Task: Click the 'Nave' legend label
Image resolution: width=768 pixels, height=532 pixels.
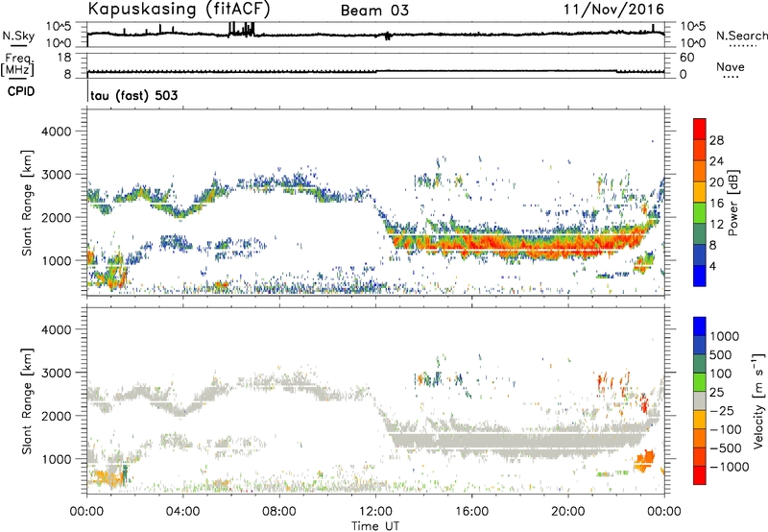Action: [731, 66]
